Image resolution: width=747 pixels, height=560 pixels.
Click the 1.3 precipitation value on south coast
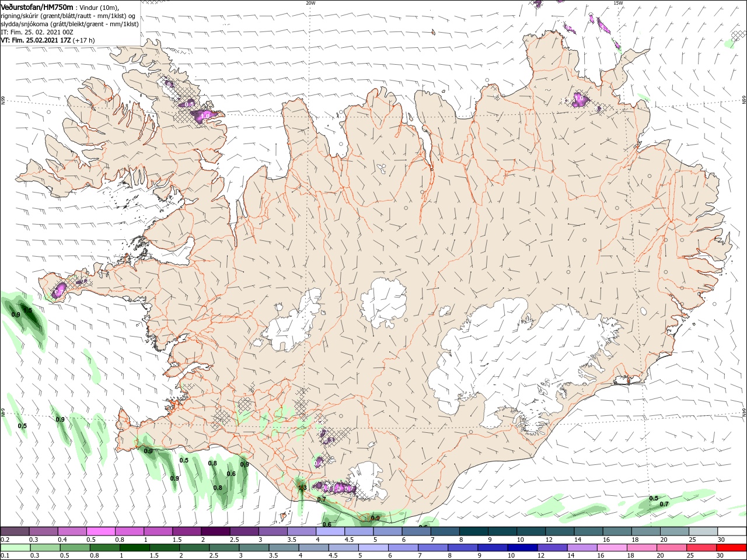[302, 488]
